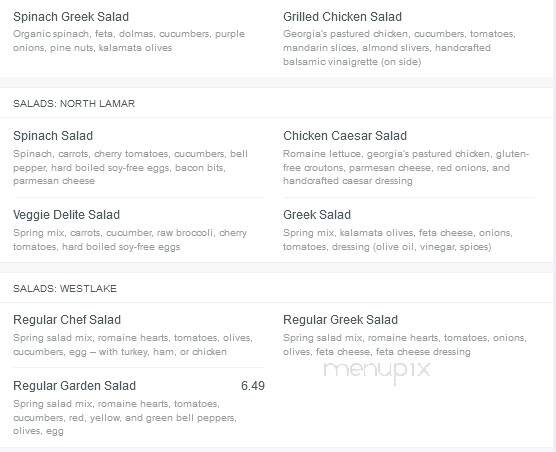556x452 pixels.
Task: Click the 6.49 price on Garden Salad
Action: [253, 386]
